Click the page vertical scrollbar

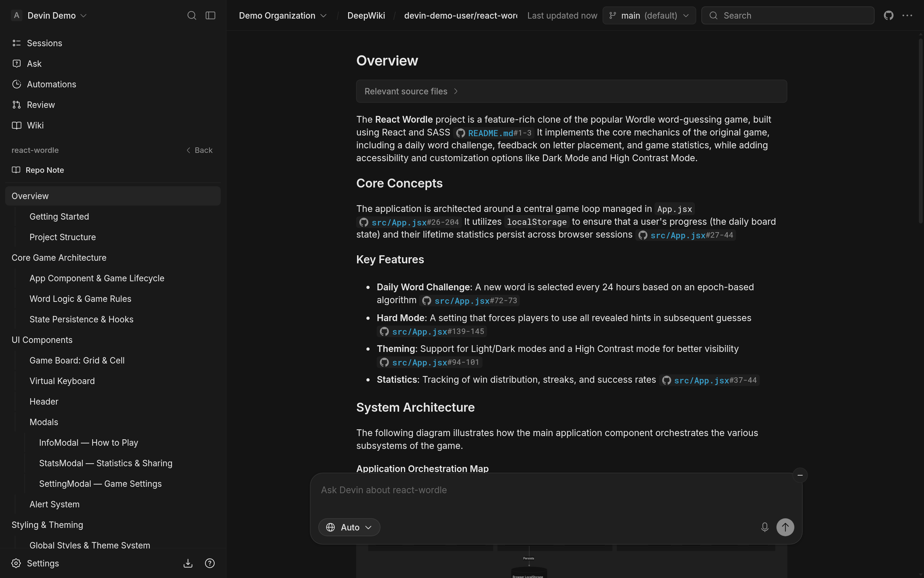920,130
